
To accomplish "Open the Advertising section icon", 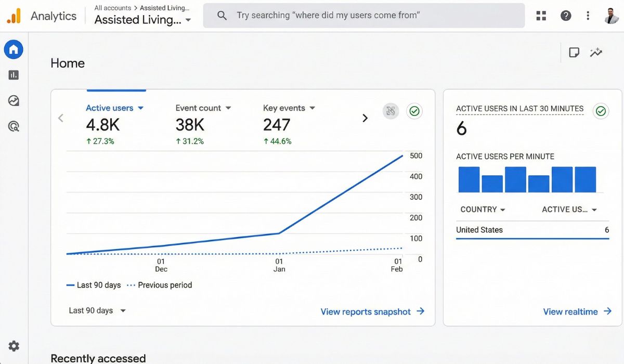I will pyautogui.click(x=14, y=126).
